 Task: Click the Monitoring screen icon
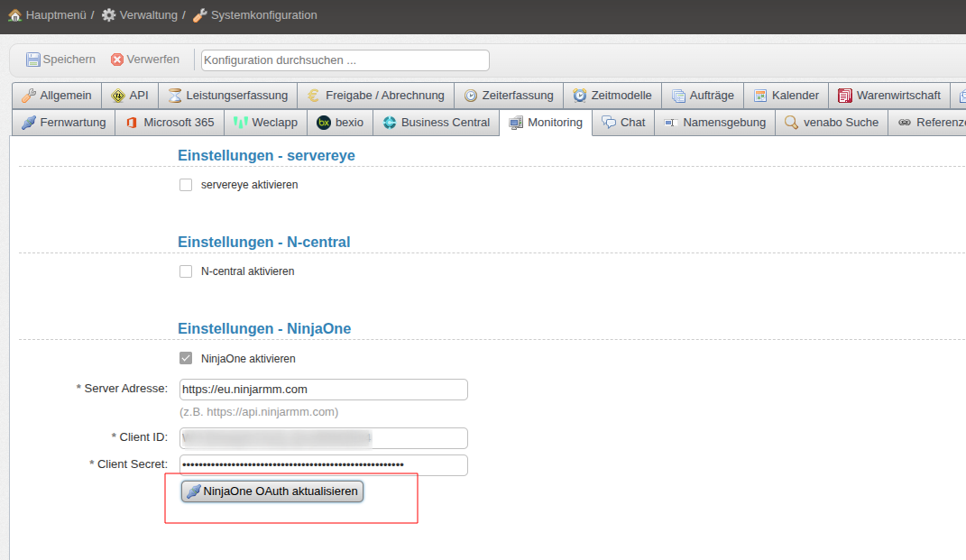[x=516, y=123]
